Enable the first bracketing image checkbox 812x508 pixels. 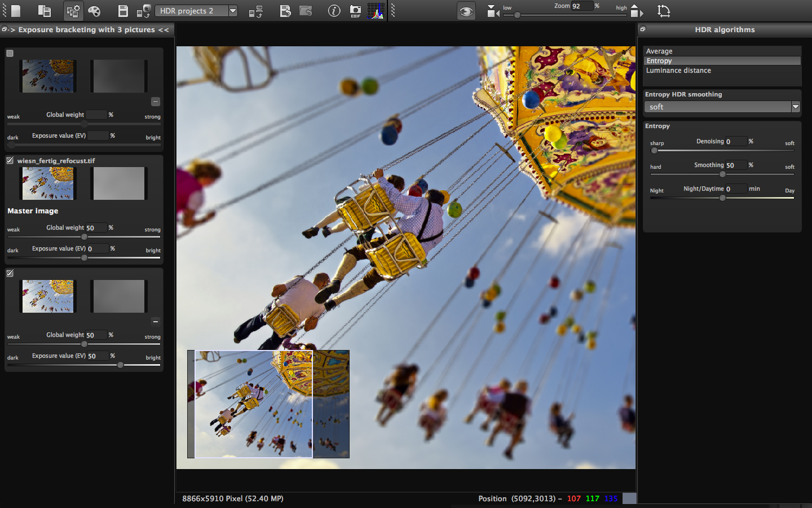tap(10, 53)
